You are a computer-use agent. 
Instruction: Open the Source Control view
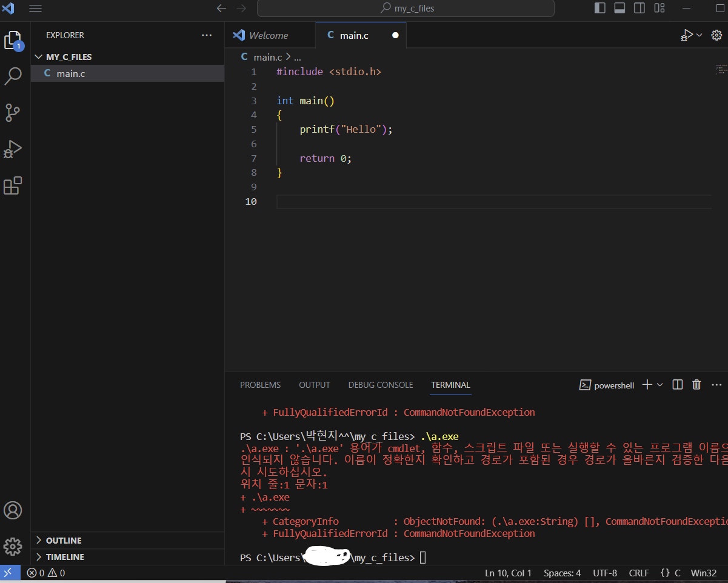13,113
